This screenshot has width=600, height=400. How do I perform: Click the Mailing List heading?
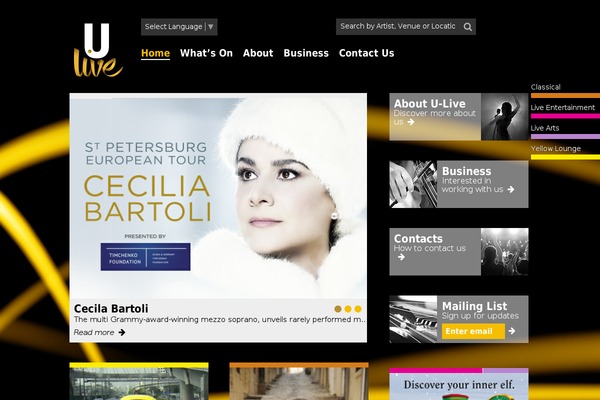(x=474, y=306)
